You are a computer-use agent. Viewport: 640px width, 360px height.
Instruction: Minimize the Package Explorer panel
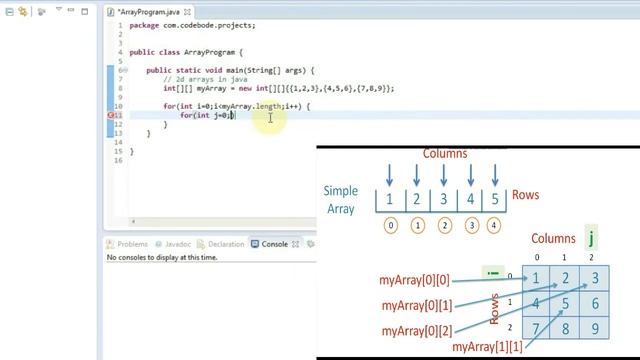coord(71,10)
